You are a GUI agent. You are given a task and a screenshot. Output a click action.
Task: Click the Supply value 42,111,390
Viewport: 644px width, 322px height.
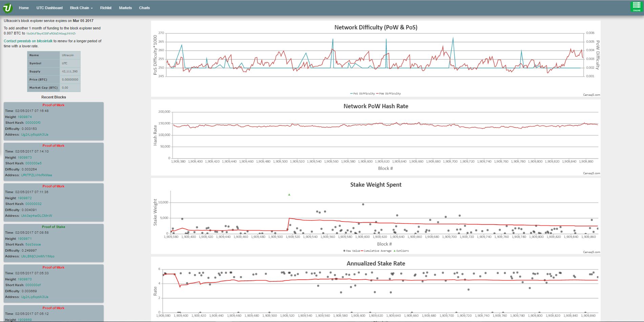pos(70,71)
